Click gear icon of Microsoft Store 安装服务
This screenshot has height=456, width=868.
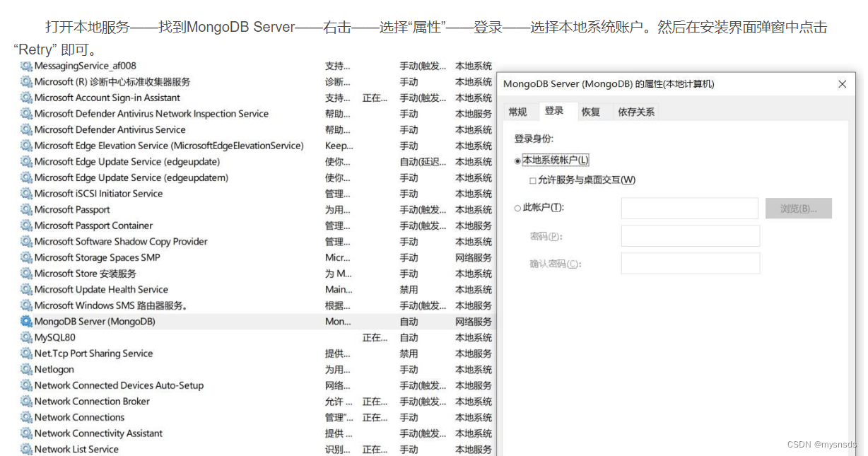pos(27,274)
